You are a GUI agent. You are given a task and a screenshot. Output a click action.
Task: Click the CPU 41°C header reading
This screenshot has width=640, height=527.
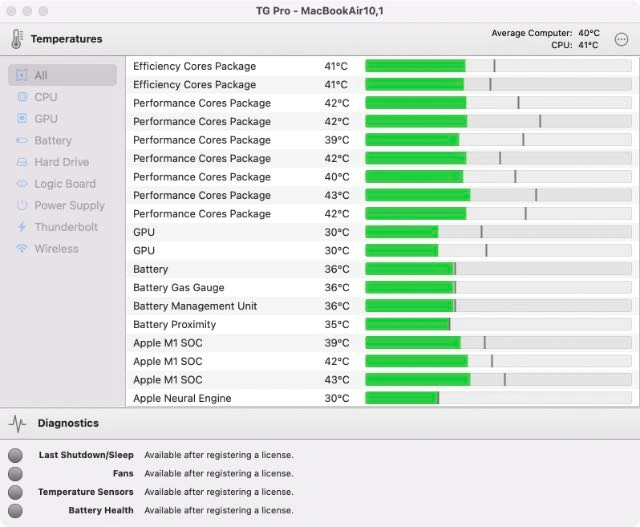(x=575, y=45)
